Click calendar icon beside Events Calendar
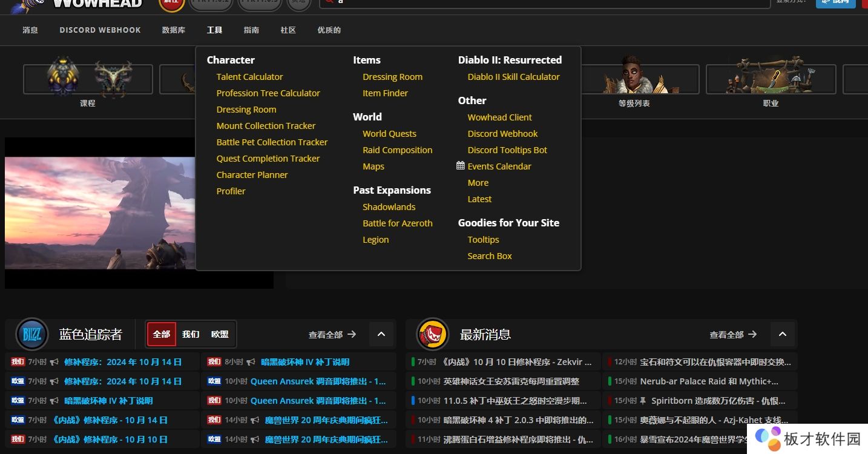This screenshot has width=868, height=454. tap(461, 166)
